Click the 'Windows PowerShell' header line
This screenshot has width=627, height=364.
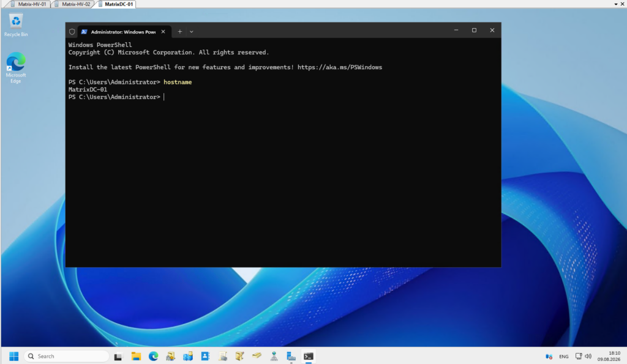click(100, 45)
